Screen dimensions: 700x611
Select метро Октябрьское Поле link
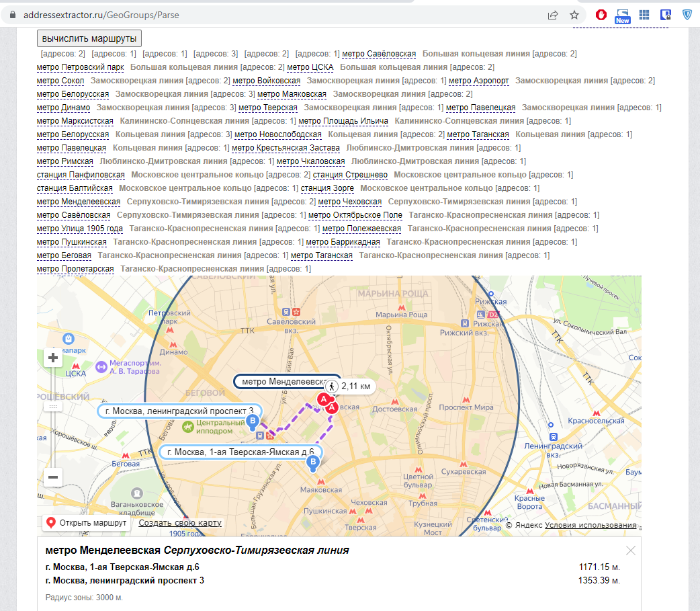click(x=355, y=215)
